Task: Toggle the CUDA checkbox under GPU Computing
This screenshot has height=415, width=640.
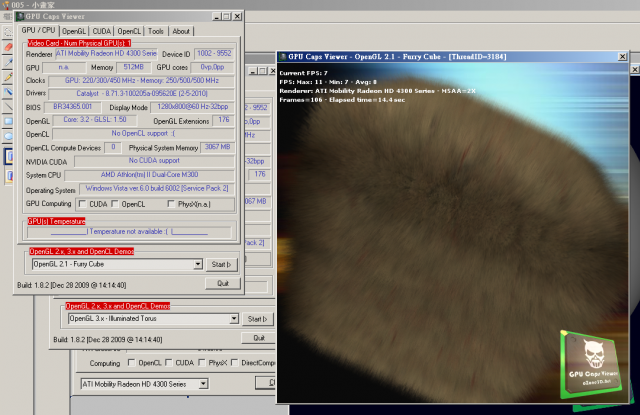Action: coord(82,204)
